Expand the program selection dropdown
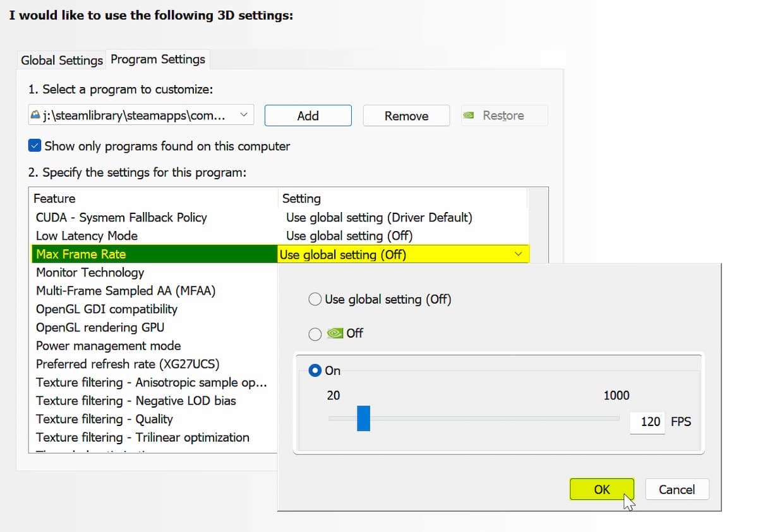 (x=243, y=115)
